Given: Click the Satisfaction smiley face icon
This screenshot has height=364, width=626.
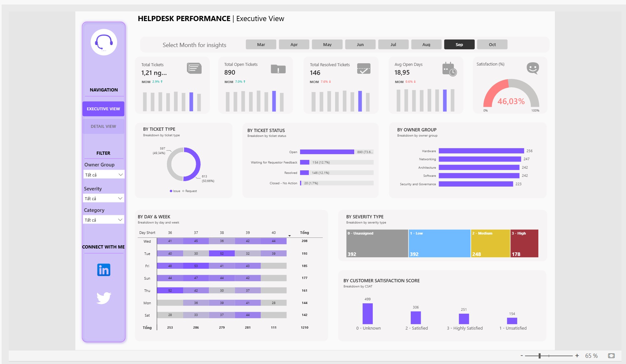Looking at the screenshot, I should pyautogui.click(x=532, y=68).
